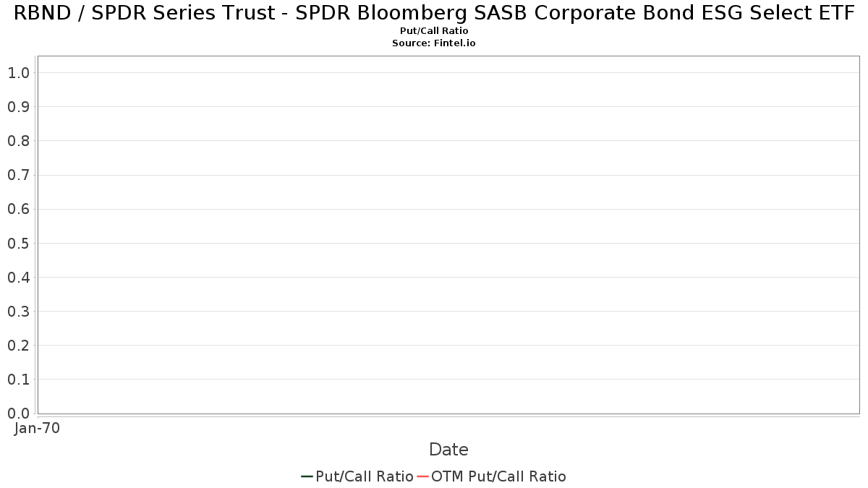Click the Put/Call Ratio legend label
Screen dimensions: 868x488
pos(365,476)
